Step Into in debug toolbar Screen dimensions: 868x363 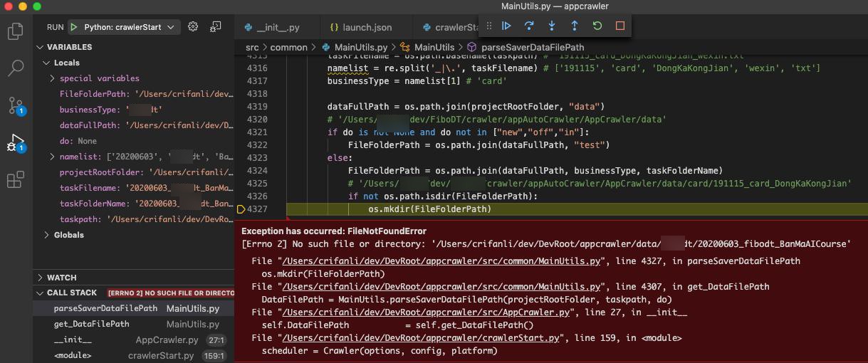tap(552, 26)
